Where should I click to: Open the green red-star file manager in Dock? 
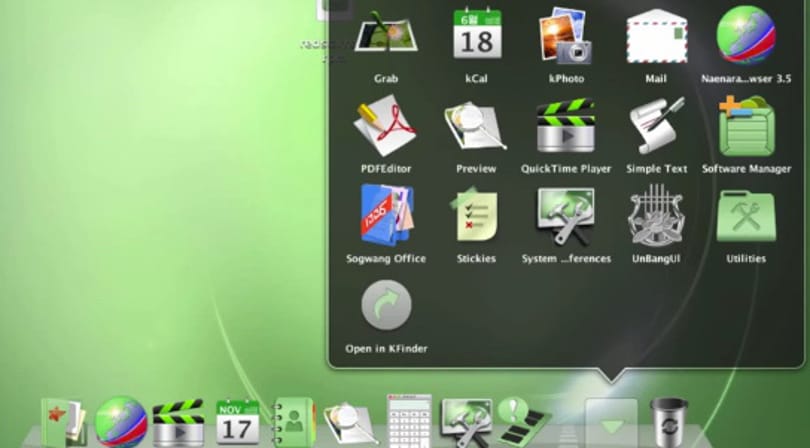tap(64, 423)
